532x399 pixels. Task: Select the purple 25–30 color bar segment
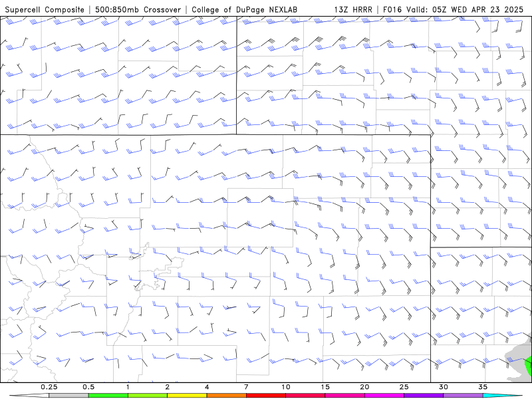coord(424,396)
